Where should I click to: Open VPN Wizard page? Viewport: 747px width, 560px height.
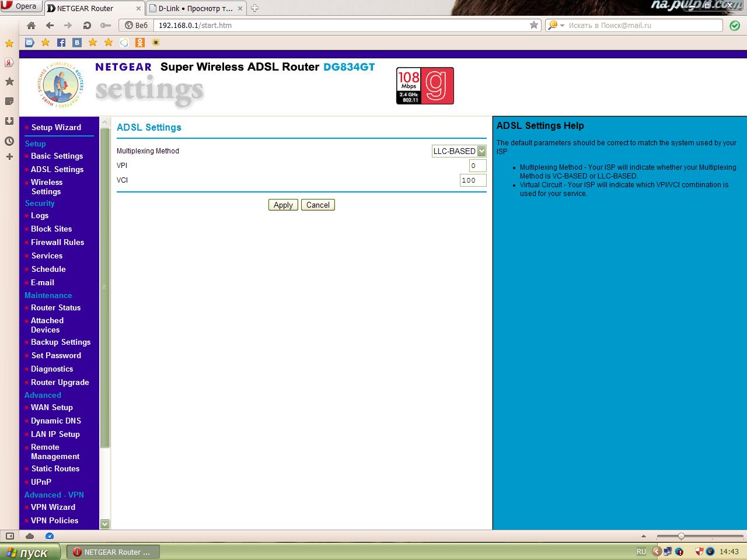[53, 507]
